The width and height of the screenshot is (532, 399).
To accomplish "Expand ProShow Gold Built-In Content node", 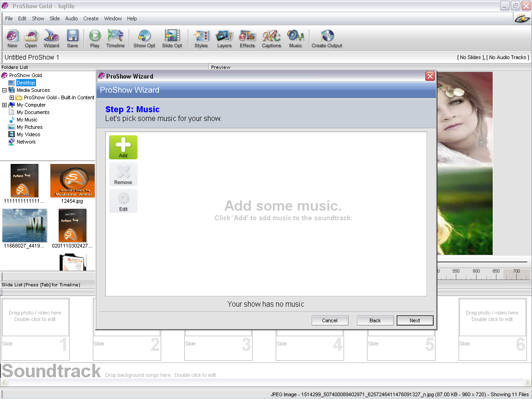I will (x=12, y=98).
